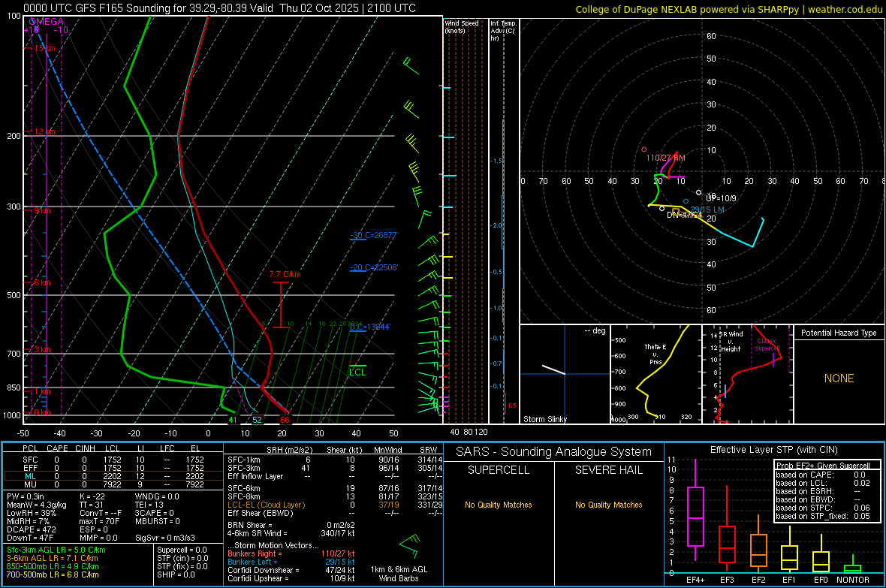Image resolution: width=886 pixels, height=588 pixels.
Task: Click the SRH (m2/s2) column header
Action: point(291,450)
